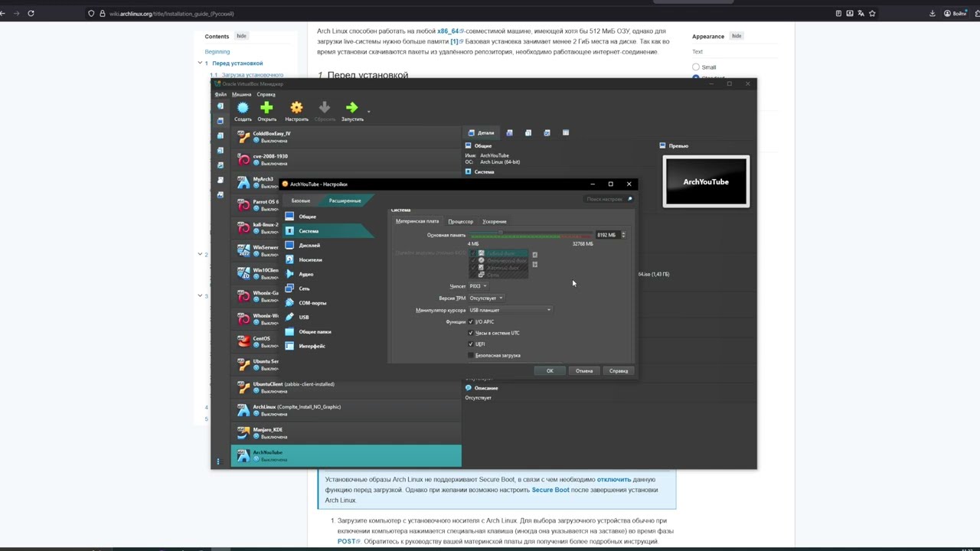The image size is (980, 551).
Task: Click the Создать toolbar icon in VirtualBox Manager
Action: (x=243, y=108)
